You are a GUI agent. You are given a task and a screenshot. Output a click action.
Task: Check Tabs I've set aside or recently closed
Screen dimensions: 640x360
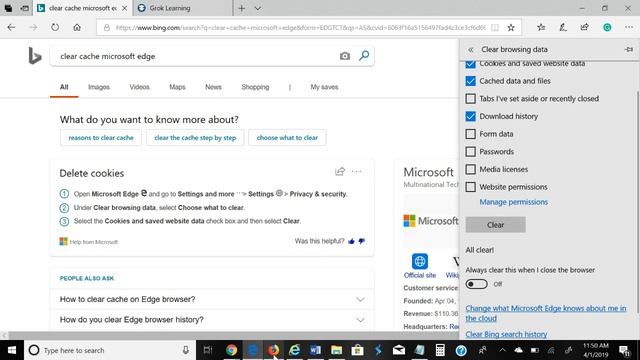[470, 98]
